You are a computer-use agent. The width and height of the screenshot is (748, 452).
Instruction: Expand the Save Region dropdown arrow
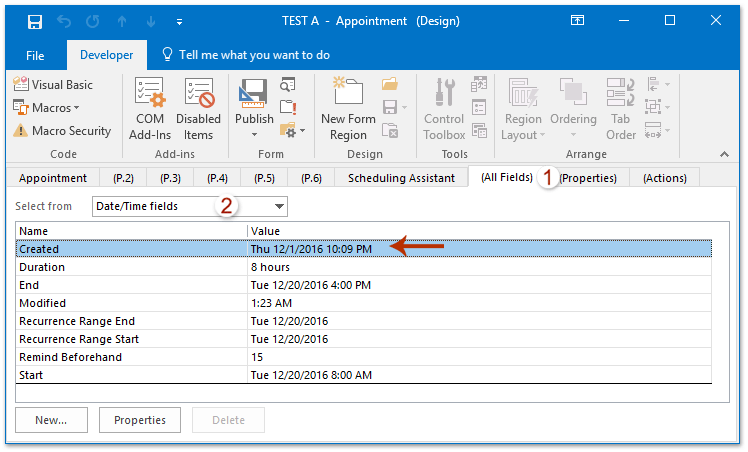(x=405, y=107)
